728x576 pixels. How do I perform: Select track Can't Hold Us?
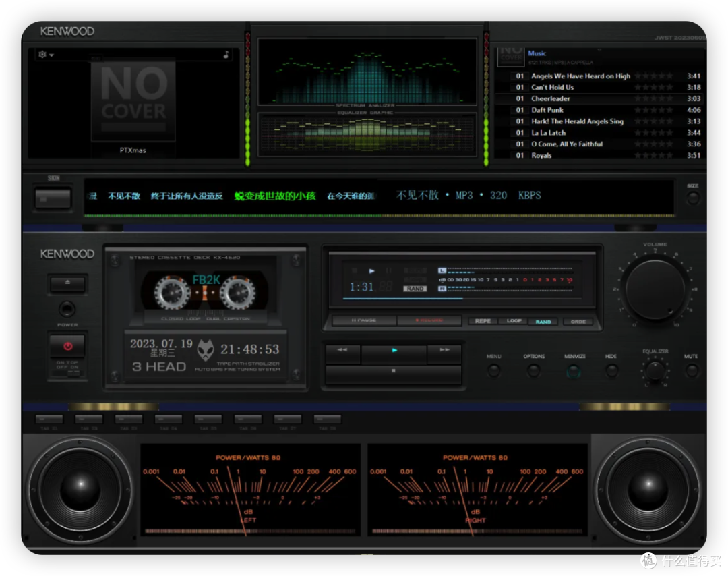(600, 87)
